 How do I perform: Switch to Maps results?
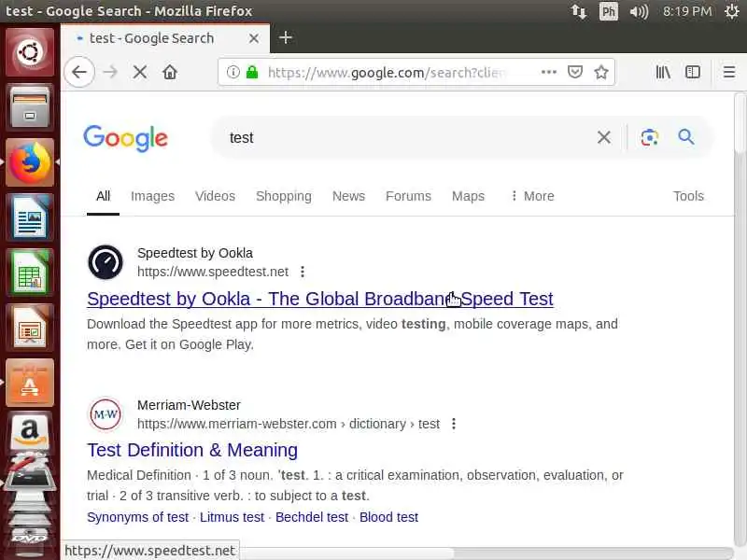(x=468, y=196)
